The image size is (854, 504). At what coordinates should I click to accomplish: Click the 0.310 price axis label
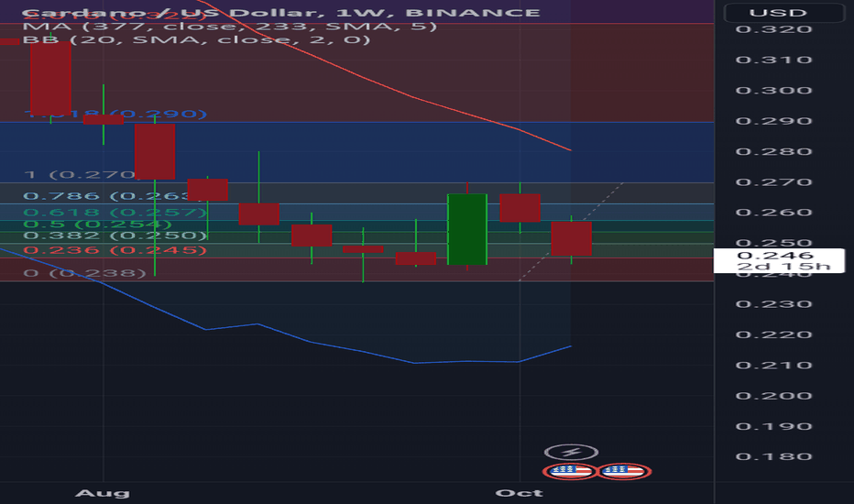click(x=774, y=60)
